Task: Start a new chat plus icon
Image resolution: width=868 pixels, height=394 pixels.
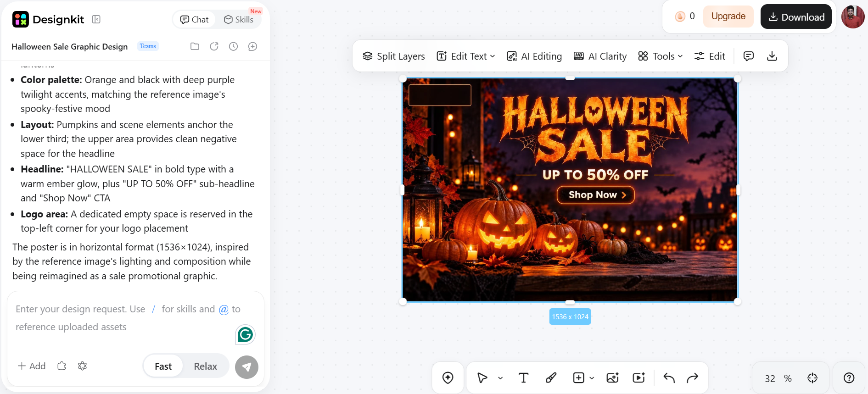Action: point(252,46)
